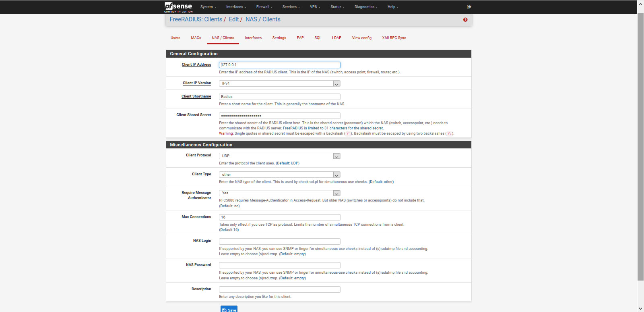Click the Client IP Version label

197,83
